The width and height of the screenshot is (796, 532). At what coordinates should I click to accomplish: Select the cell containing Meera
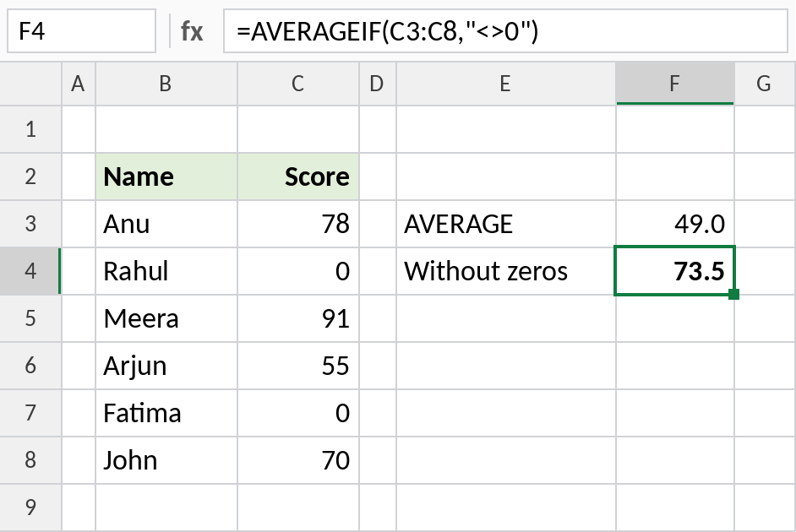pyautogui.click(x=166, y=318)
